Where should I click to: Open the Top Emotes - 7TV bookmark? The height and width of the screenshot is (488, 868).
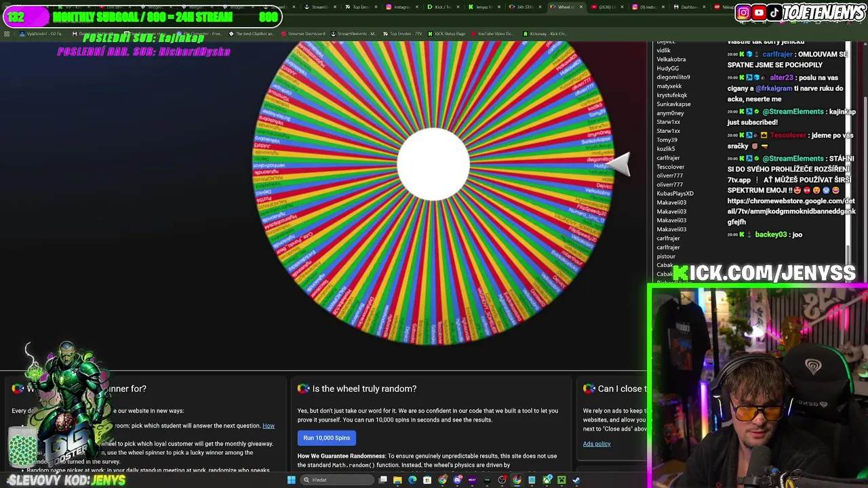coord(402,34)
